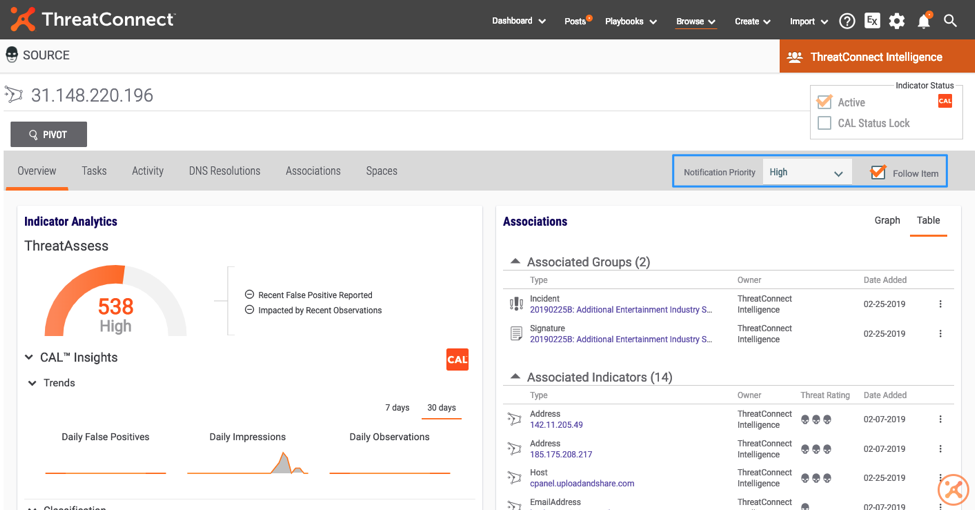The image size is (975, 510).
Task: Toggle the Follow Item checkbox
Action: pos(878,172)
